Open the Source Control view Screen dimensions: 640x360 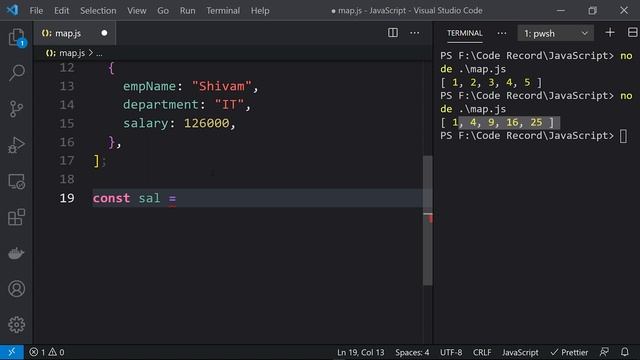16,109
